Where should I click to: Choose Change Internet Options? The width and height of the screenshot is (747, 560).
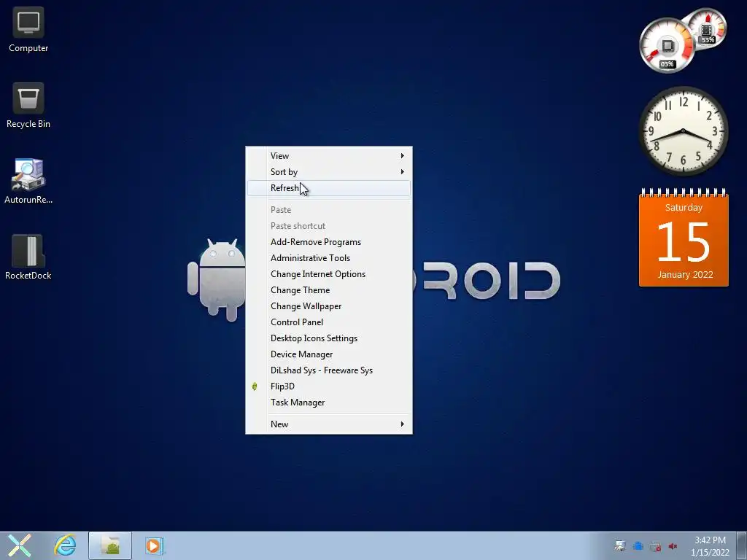pos(329,274)
